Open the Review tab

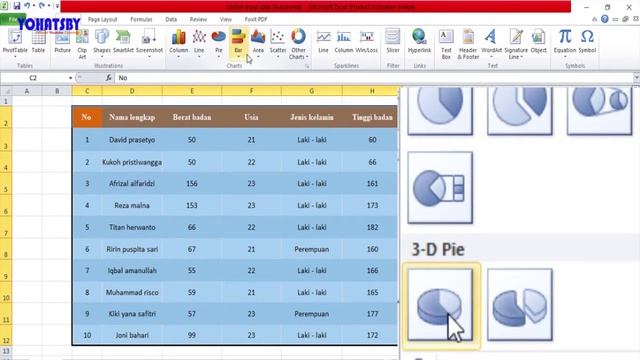(198, 19)
